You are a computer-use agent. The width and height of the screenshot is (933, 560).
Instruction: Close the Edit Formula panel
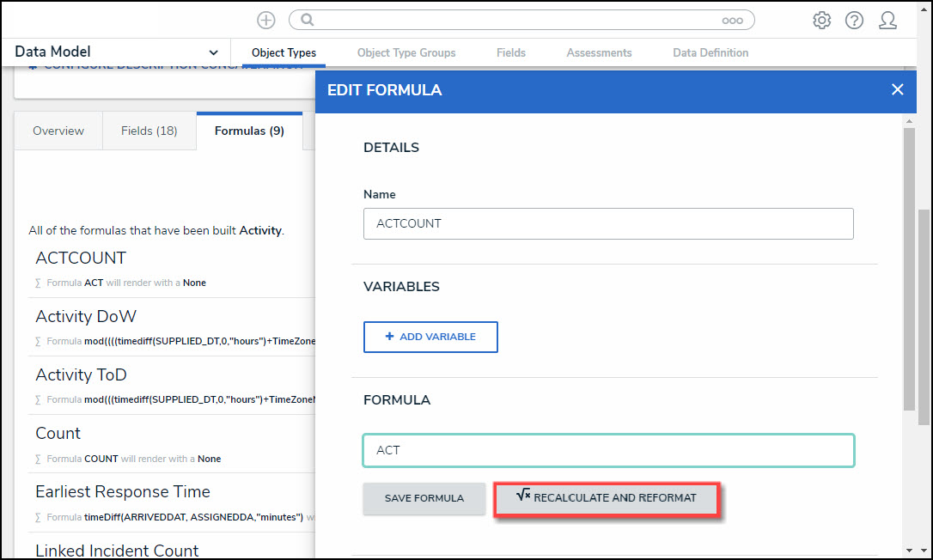897,89
